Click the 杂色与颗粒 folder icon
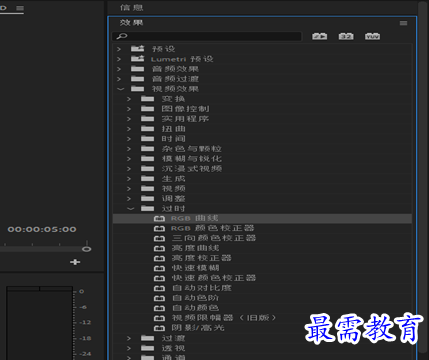 point(147,149)
